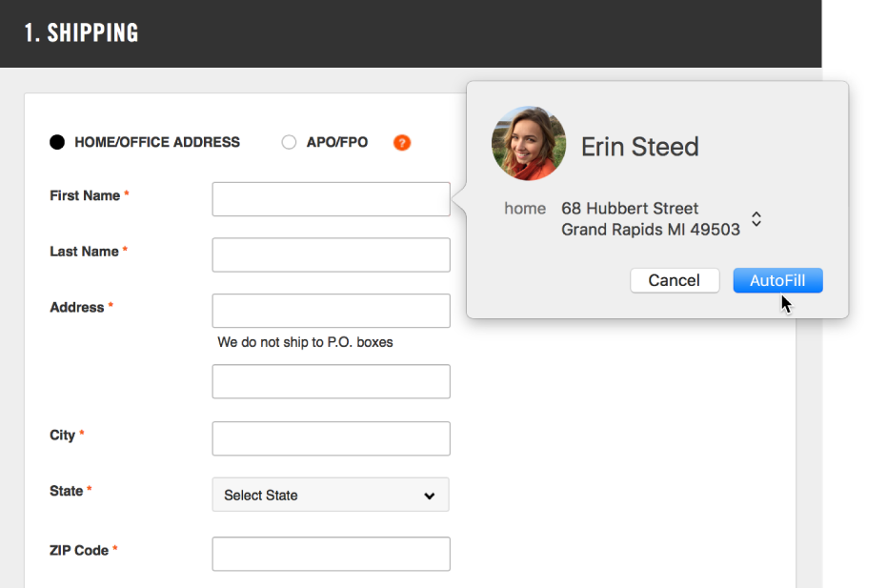The width and height of the screenshot is (887, 588).
Task: Click the Cancel button in the popup
Action: (x=675, y=280)
